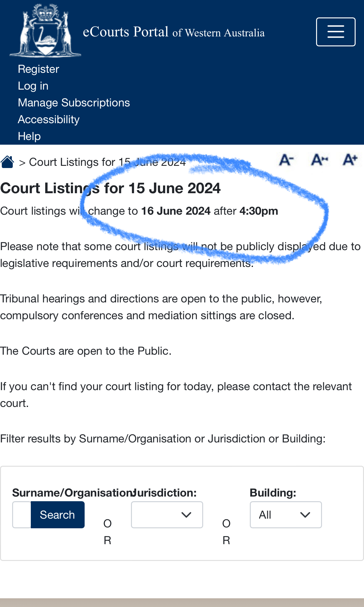
Task: Go to Manage Subscriptions
Action: point(74,103)
